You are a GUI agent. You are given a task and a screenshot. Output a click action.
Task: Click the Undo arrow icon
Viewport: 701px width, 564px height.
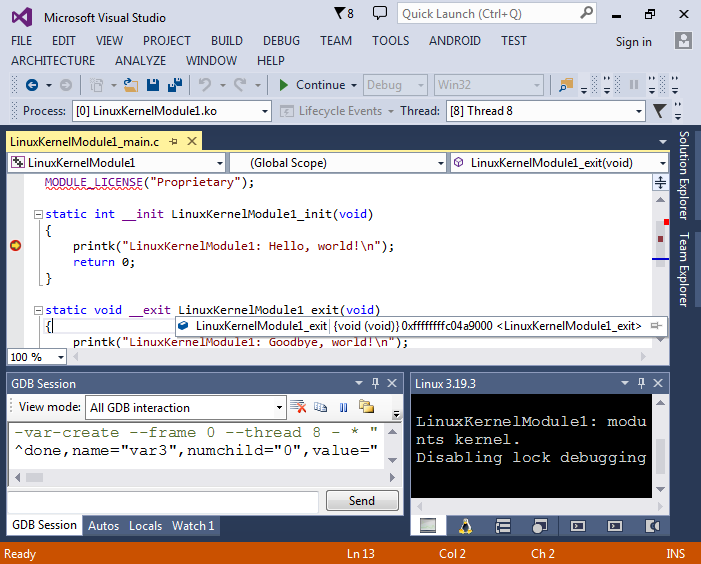(x=205, y=85)
